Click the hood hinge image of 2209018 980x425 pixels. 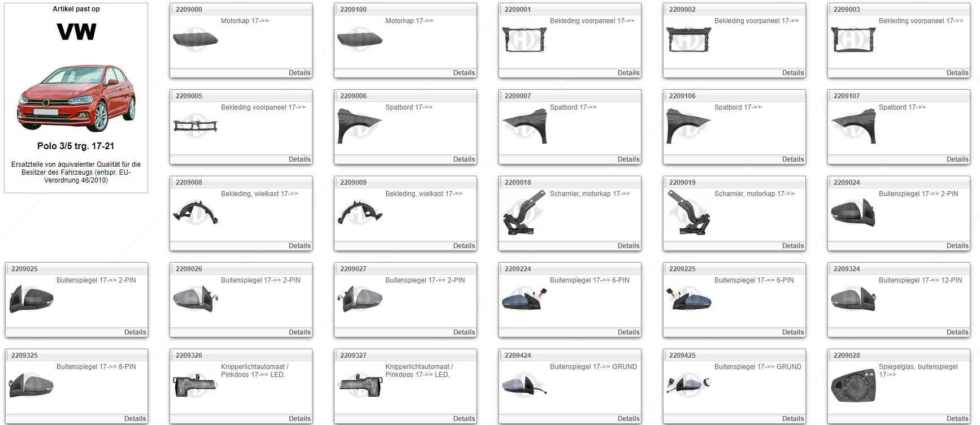click(x=524, y=213)
